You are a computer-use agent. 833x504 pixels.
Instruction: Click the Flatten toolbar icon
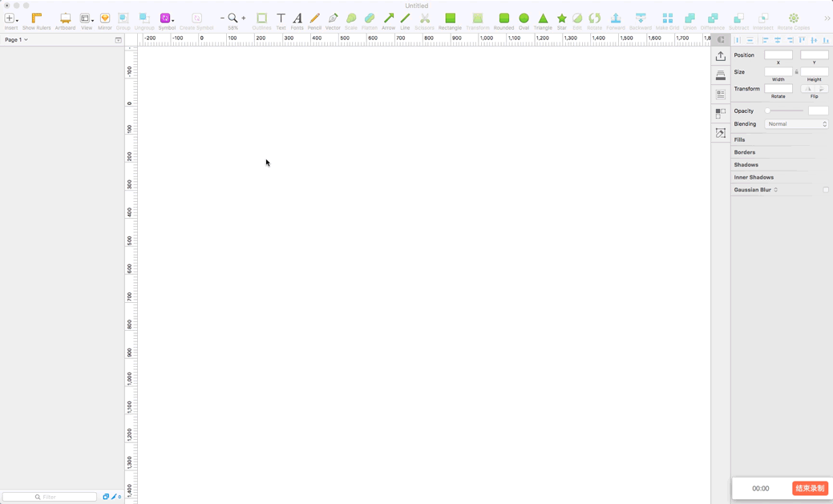370,18
